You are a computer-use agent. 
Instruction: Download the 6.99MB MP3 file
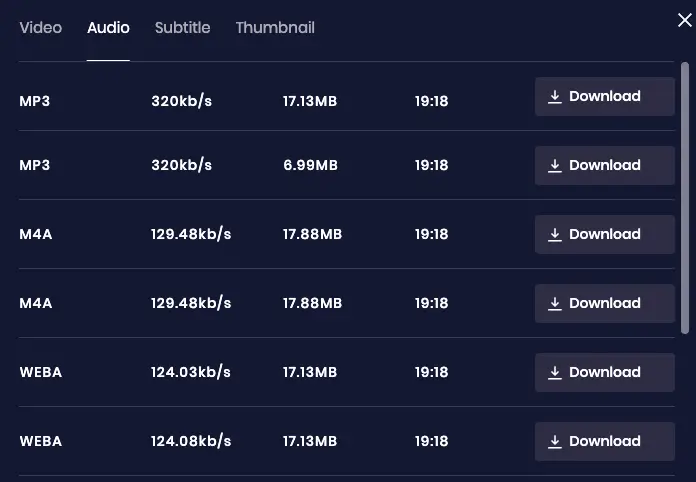click(605, 166)
